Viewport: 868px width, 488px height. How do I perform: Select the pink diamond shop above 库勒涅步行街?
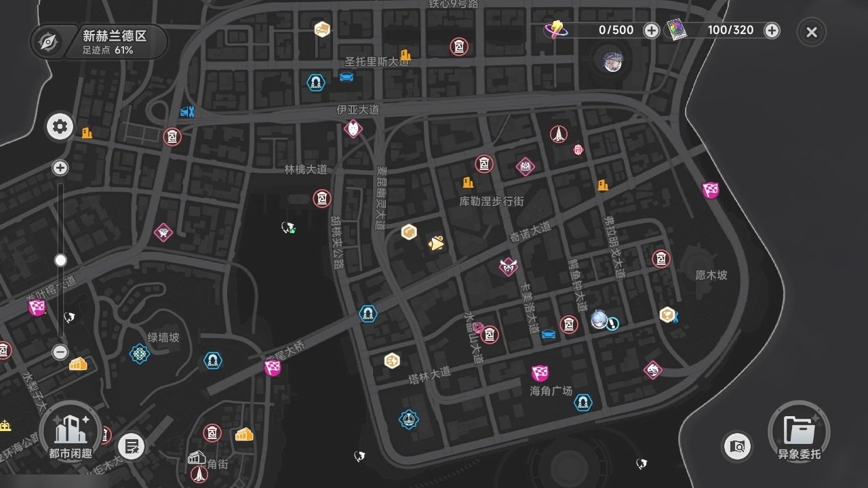coord(526,167)
